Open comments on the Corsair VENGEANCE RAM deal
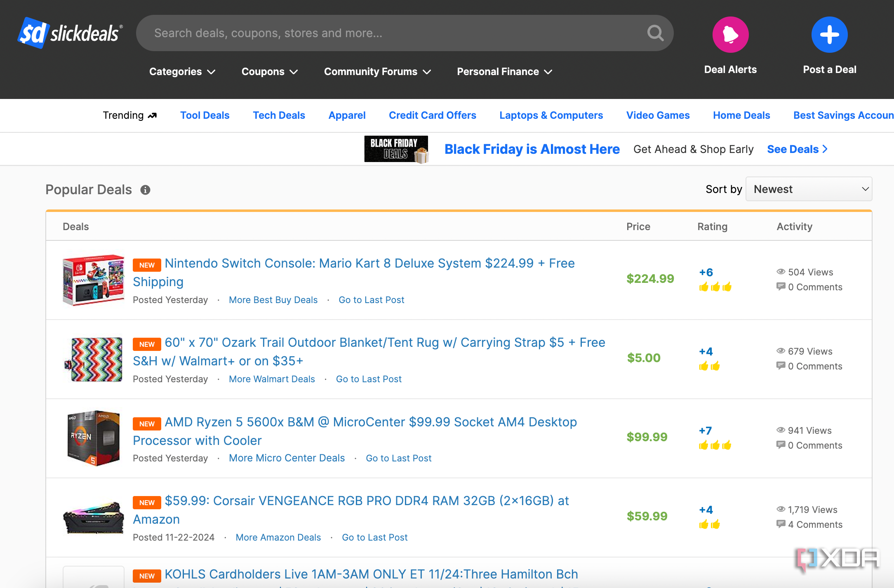This screenshot has width=894, height=588. point(814,524)
